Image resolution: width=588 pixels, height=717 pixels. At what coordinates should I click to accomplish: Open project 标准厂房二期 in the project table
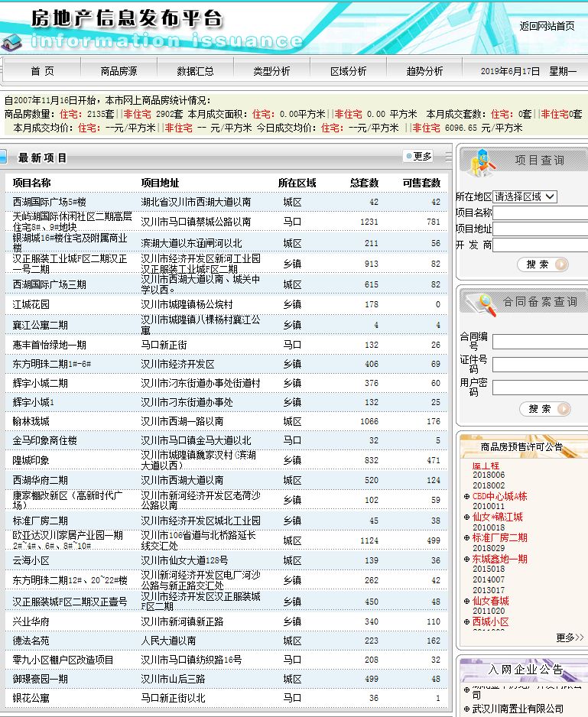coord(41,521)
